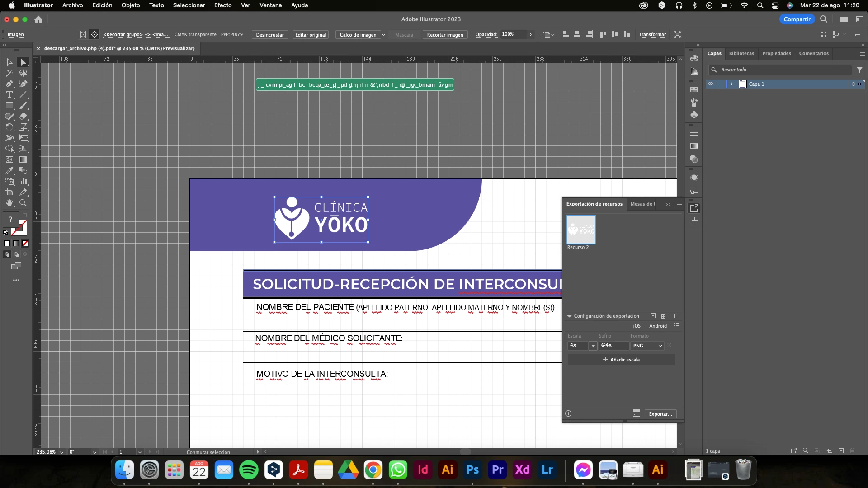Open the export scale 4x dropdown
Image resolution: width=868 pixels, height=488 pixels.
pos(593,346)
